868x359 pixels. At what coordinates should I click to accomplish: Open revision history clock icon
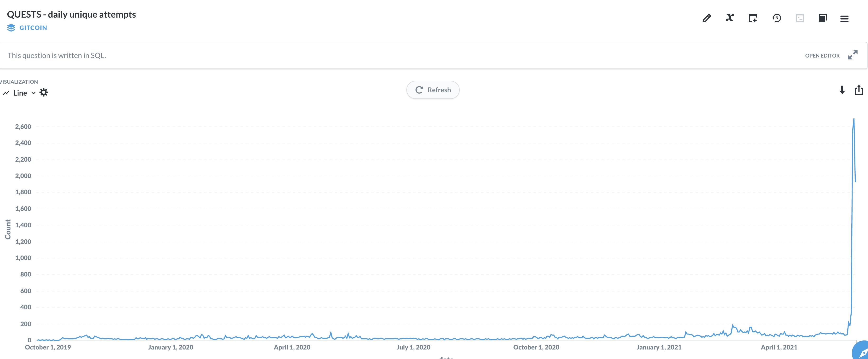[777, 18]
